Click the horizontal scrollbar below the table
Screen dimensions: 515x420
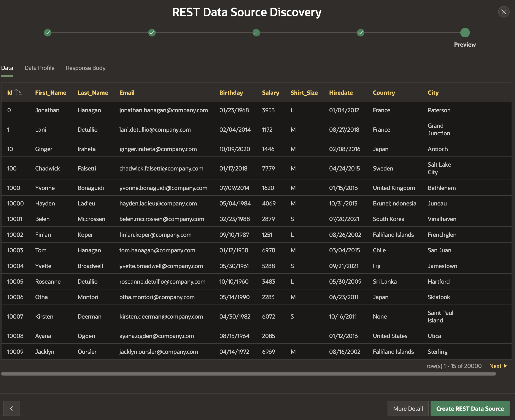248,374
